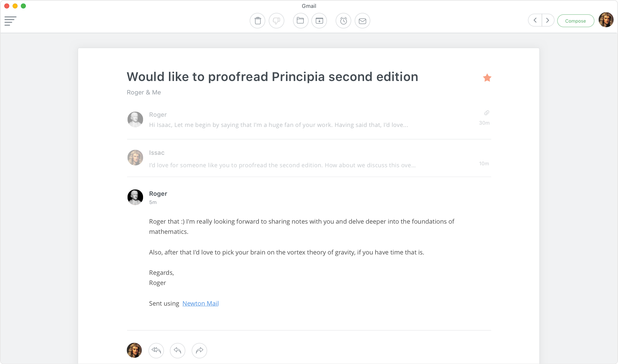
Task: Open the sidebar with the hamburger icon
Action: (10, 20)
